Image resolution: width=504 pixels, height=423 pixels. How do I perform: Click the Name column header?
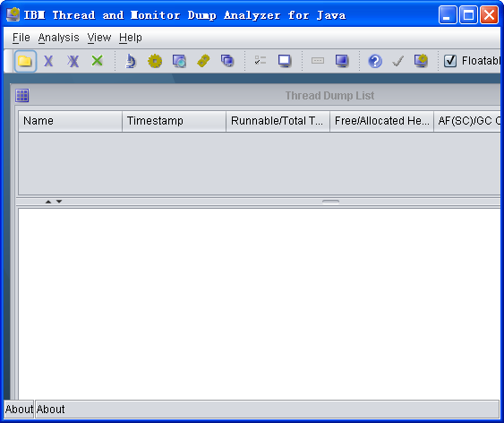click(70, 121)
